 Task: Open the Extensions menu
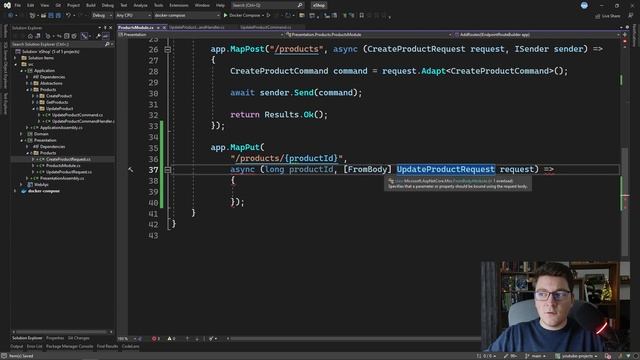point(179,5)
